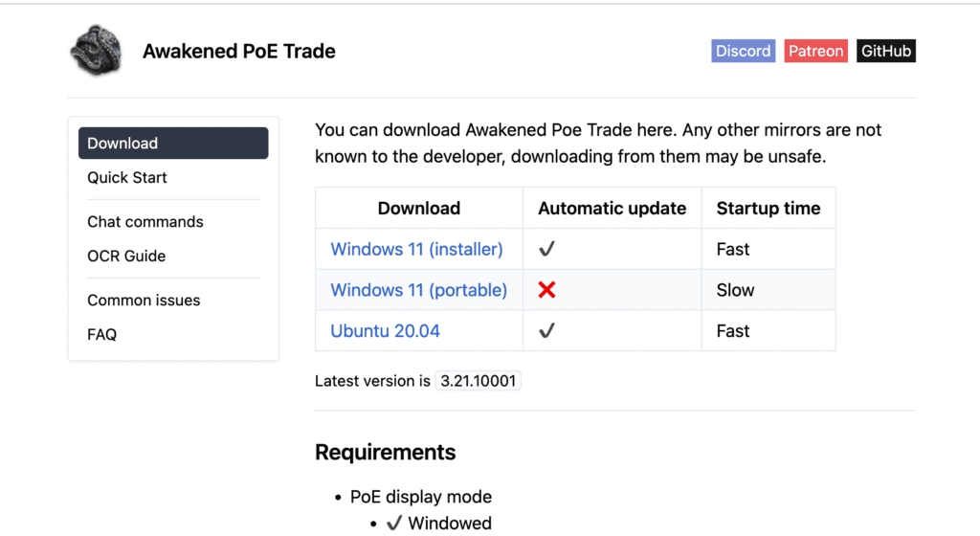
Task: Click the Windowed list item text
Action: pos(450,523)
